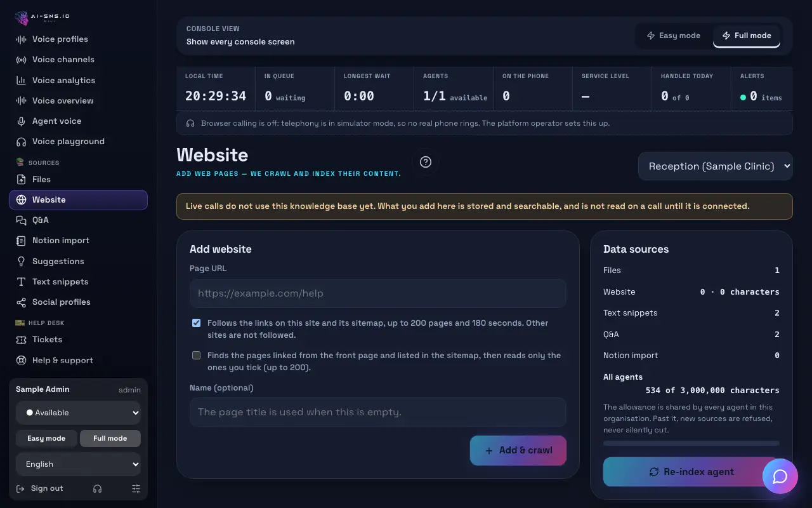This screenshot has width=812, height=508.
Task: Choose Easy mode in sidebar user panel
Action: [46, 438]
